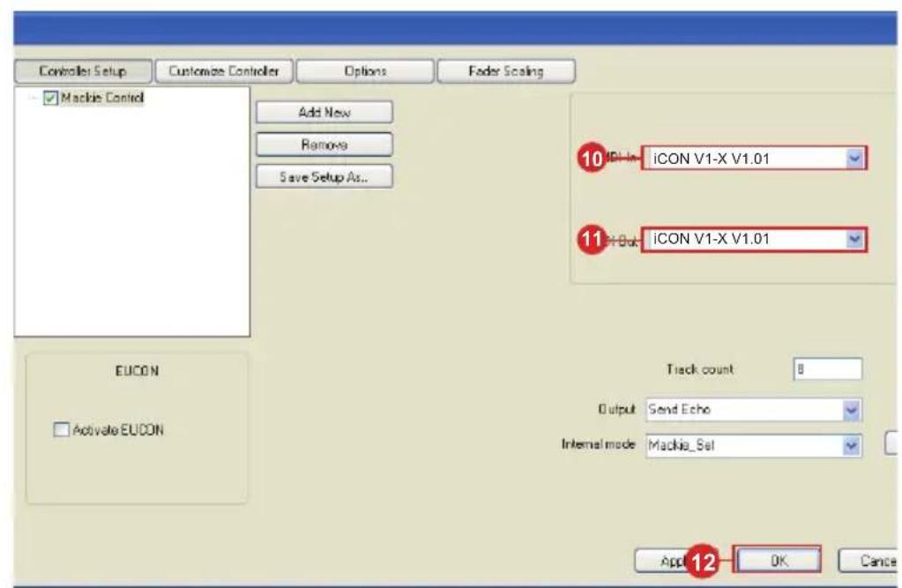Click the Save Setup As button

tap(324, 176)
